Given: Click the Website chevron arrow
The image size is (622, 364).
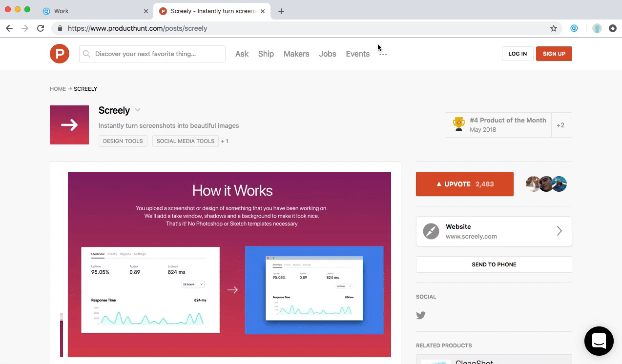Looking at the screenshot, I should click(x=560, y=231).
